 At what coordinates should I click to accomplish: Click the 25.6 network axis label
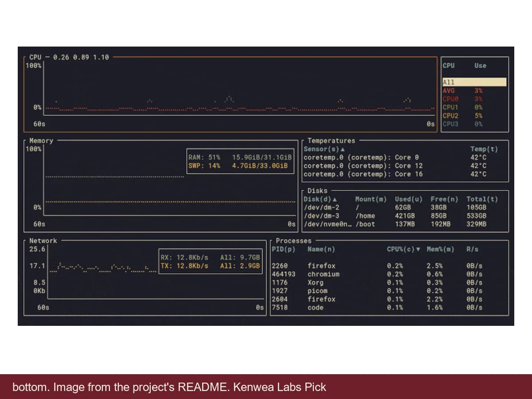37,249
